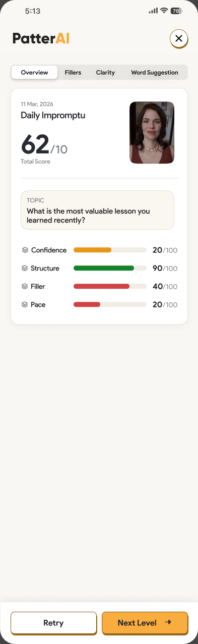The height and width of the screenshot is (644, 198).
Task: Tap the cellular signal bars icon
Action: [153, 11]
